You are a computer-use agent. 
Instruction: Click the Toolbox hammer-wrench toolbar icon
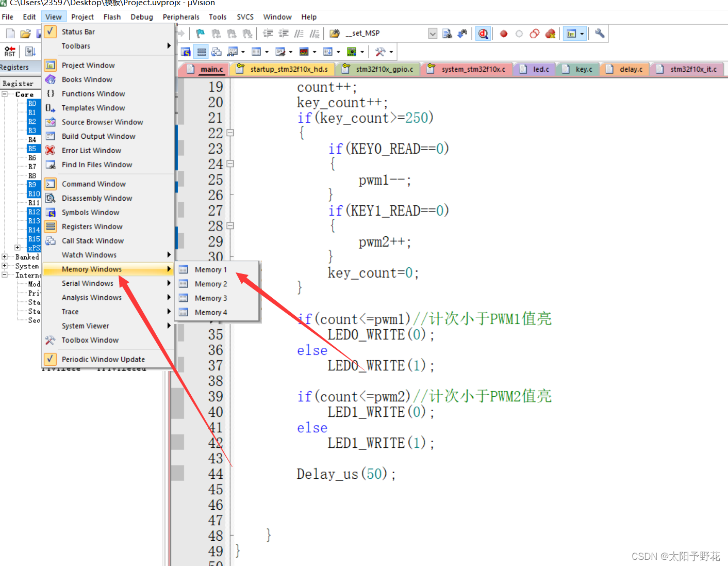(x=380, y=52)
